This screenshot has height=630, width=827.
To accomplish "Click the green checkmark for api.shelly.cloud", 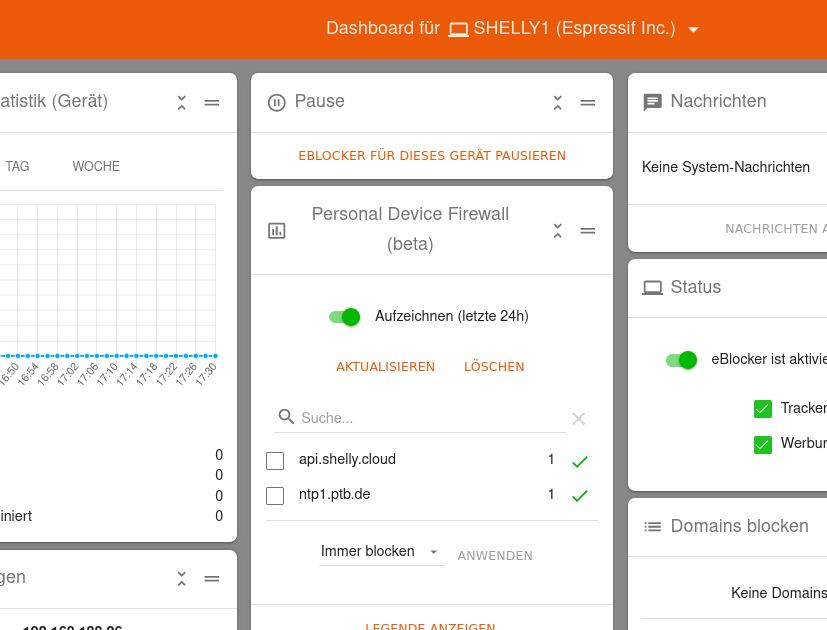I will 580,462.
